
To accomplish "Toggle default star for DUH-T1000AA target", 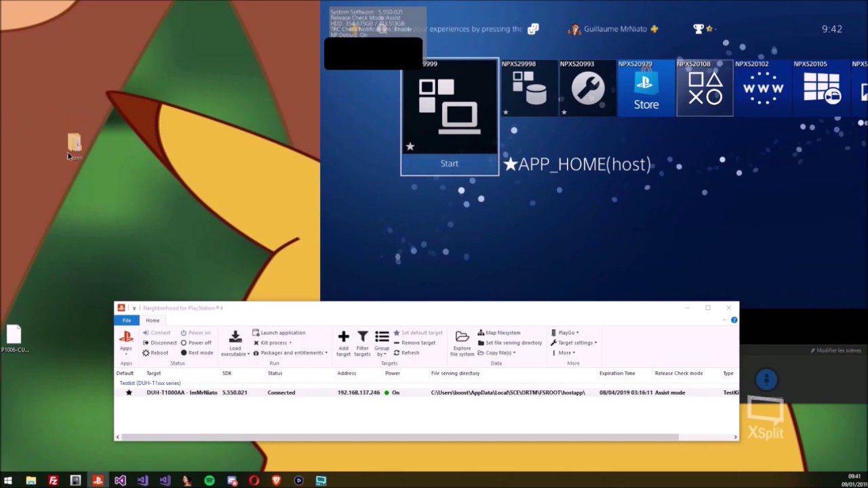I will tap(129, 392).
